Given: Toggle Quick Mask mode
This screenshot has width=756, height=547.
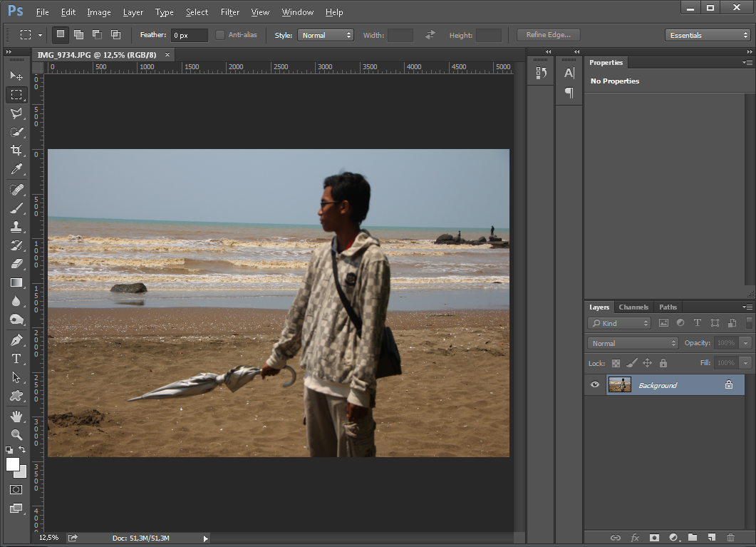Looking at the screenshot, I should [16, 490].
